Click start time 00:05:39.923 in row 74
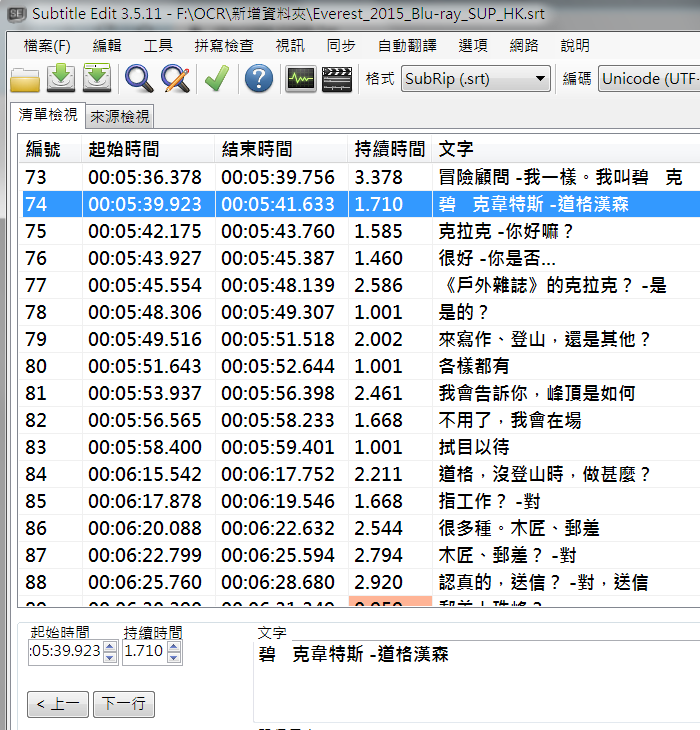 pyautogui.click(x=145, y=204)
